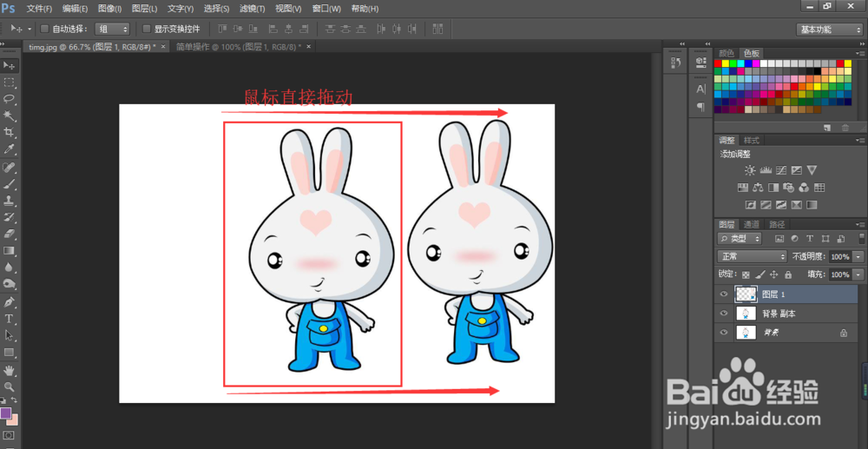Add a Photo Filter adjustment
Screen dimensions: 868x449
click(x=789, y=187)
